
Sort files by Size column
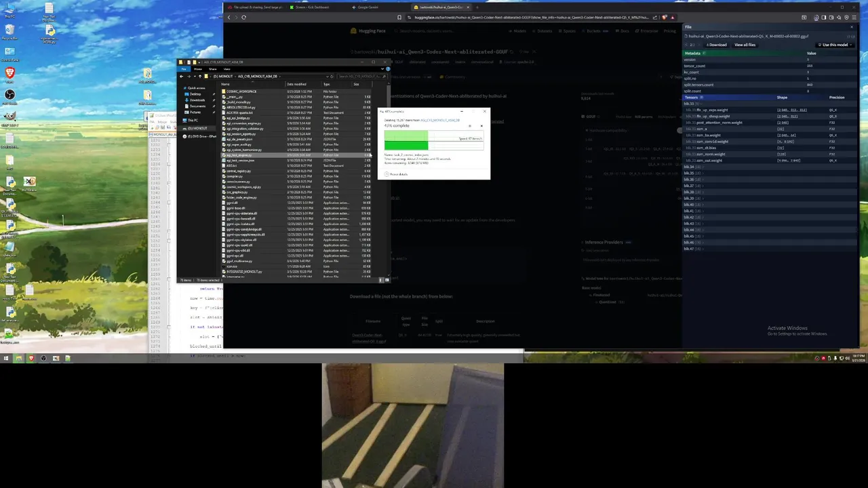point(361,84)
